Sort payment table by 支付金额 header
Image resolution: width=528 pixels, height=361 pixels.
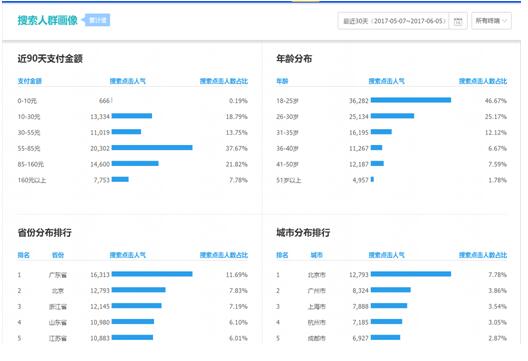pyautogui.click(x=30, y=81)
